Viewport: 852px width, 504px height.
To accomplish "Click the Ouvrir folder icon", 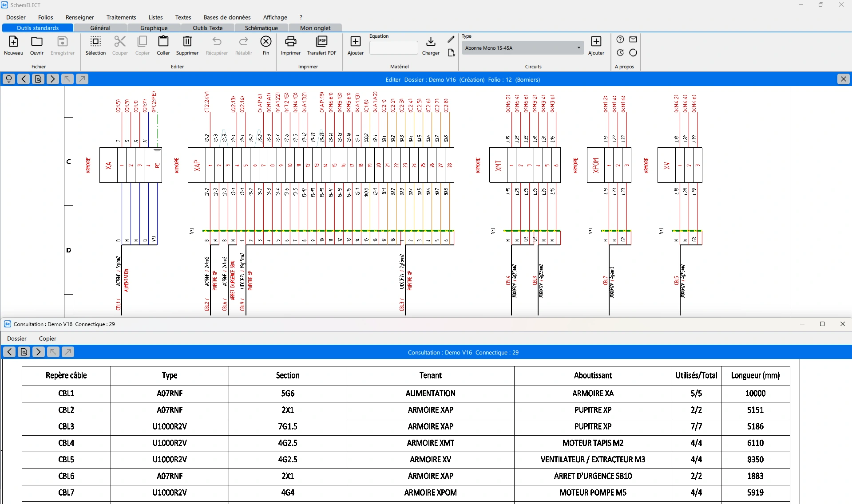I will coord(37,42).
